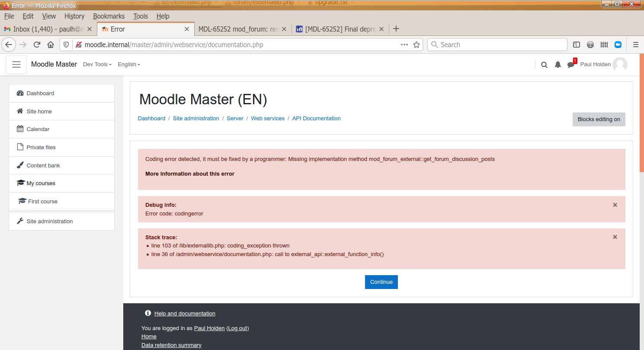Follow the Dashboard breadcrumb link
Image resolution: width=644 pixels, height=350 pixels.
point(151,119)
